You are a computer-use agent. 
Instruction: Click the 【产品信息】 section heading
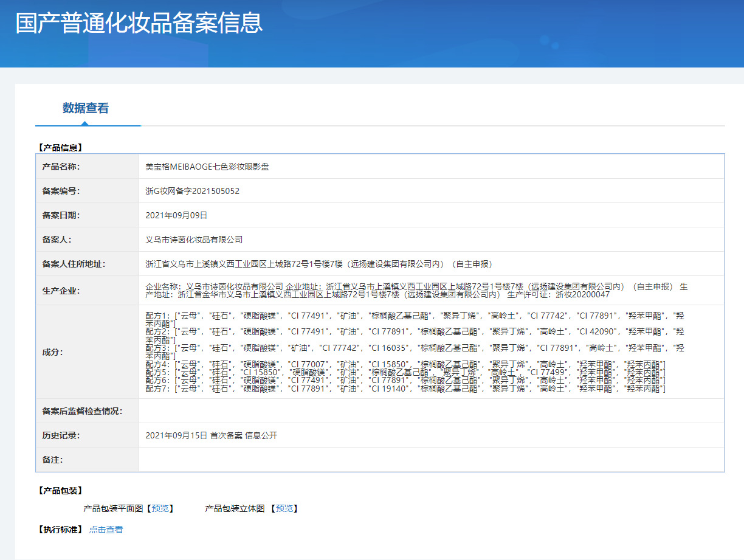pyautogui.click(x=60, y=147)
